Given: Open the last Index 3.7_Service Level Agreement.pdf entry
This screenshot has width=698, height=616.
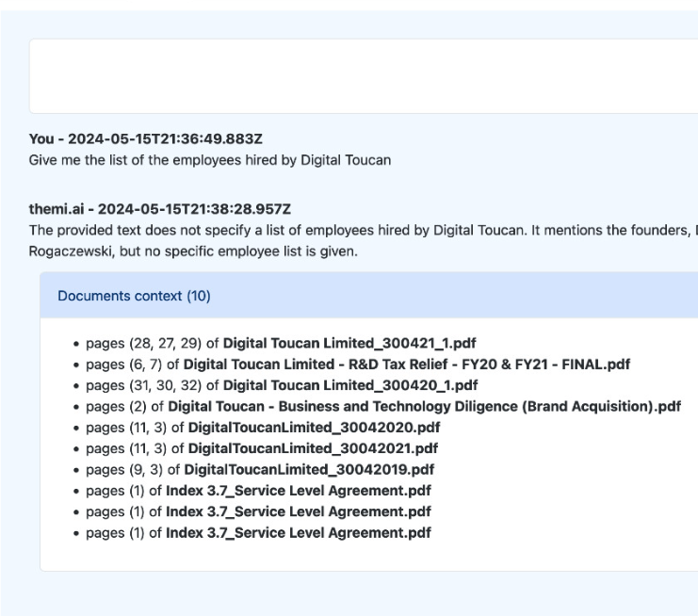Looking at the screenshot, I should [299, 533].
